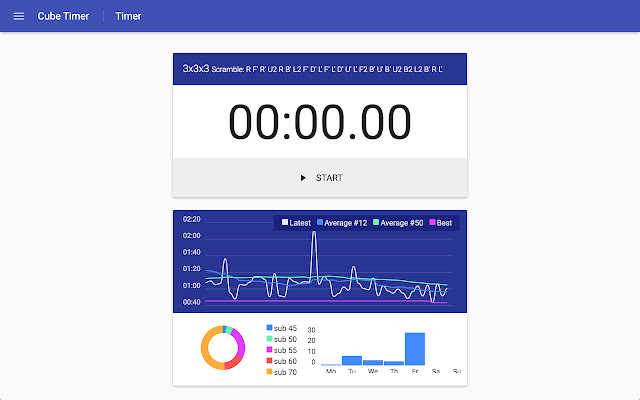
Task: Click the 01:20 axis label
Action: click(191, 269)
